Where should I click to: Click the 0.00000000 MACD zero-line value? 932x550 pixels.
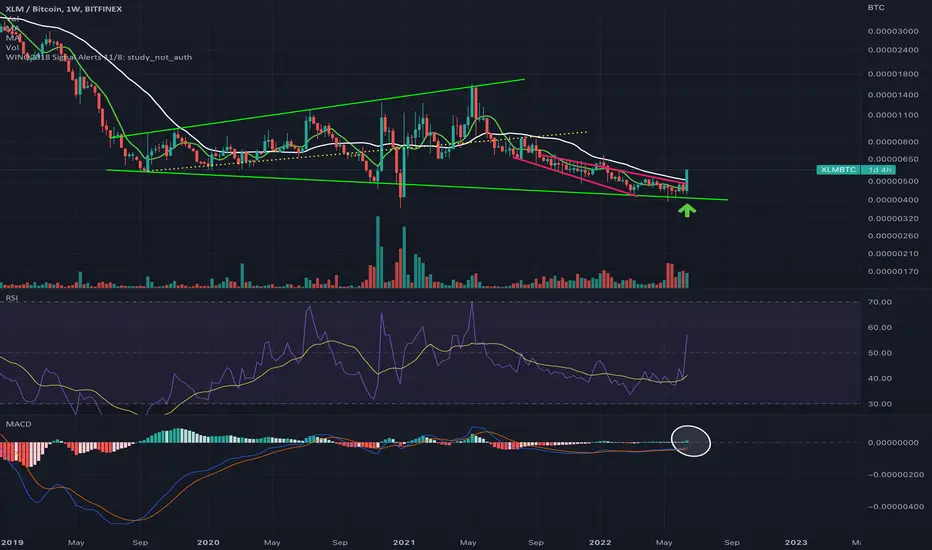(x=893, y=442)
